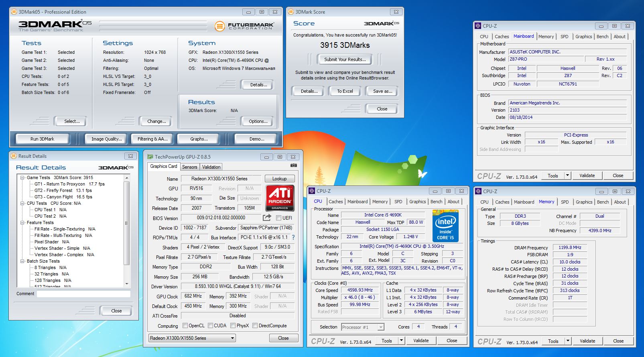Viewport: 644px width, 357px height.
Task: Collapse the Batch Size Tests tree node
Action: 22,261
